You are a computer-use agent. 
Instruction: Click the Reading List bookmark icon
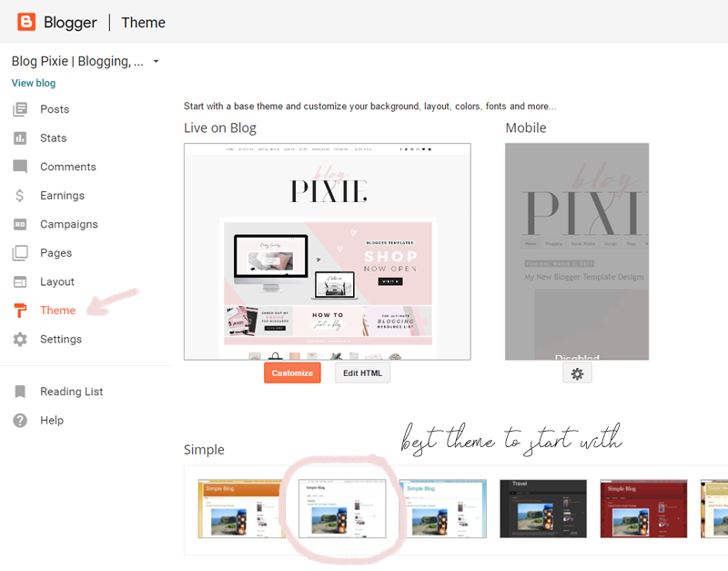click(x=20, y=392)
